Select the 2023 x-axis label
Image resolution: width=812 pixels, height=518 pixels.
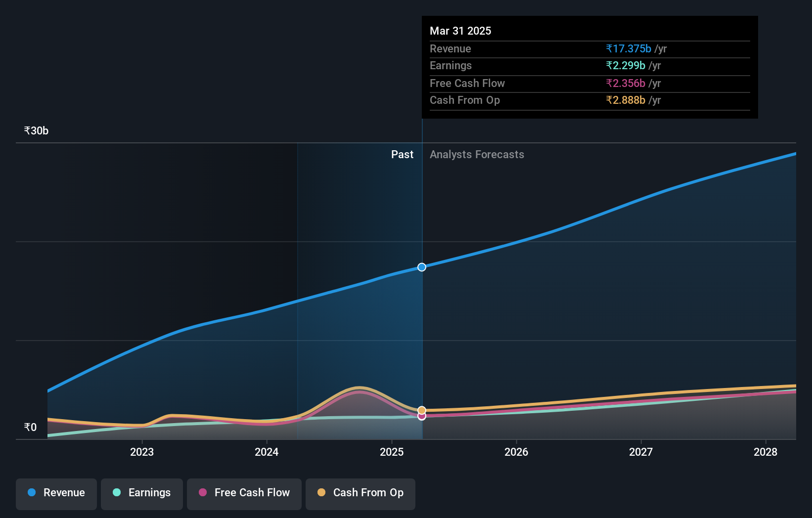142,452
